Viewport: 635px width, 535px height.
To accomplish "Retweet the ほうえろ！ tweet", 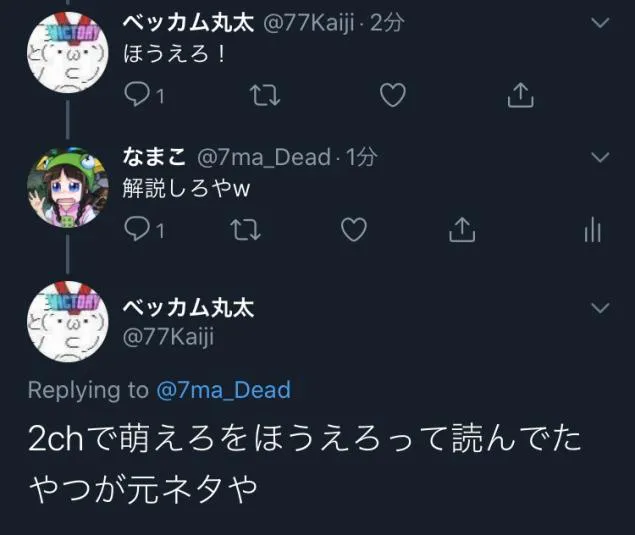I will 265,95.
